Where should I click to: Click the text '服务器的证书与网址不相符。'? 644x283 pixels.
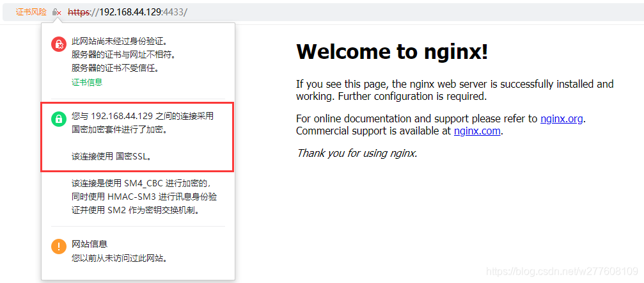(123, 54)
